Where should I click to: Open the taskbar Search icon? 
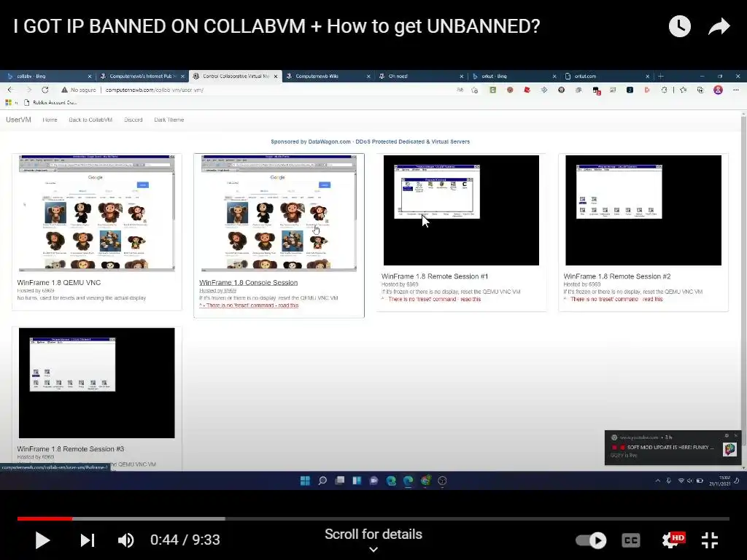click(x=322, y=481)
